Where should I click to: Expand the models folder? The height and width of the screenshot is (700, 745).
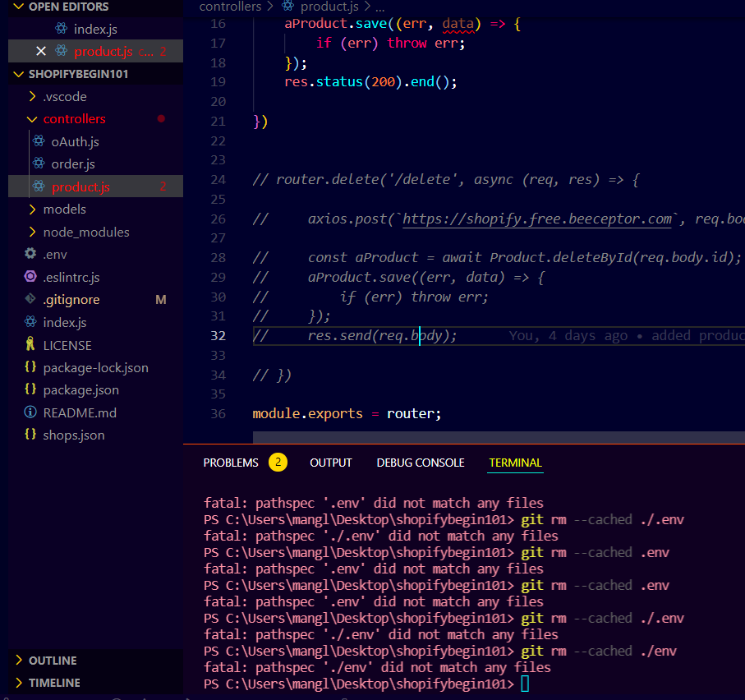coord(32,210)
